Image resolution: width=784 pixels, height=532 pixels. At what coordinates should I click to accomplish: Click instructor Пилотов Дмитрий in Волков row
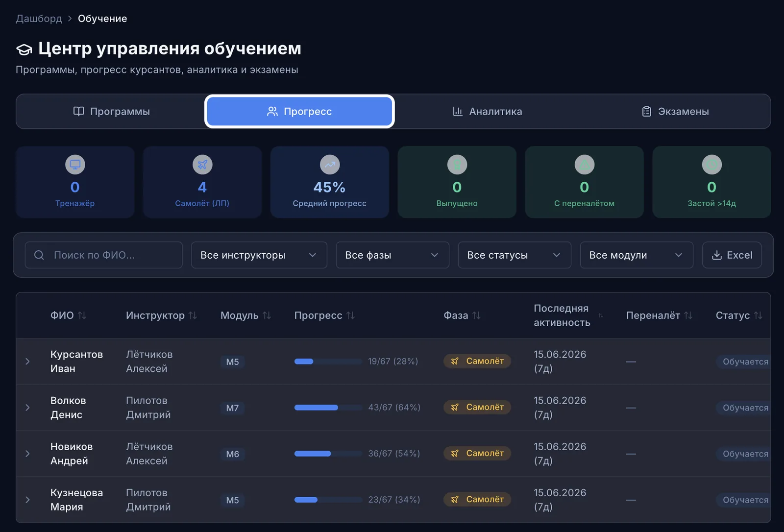(x=148, y=408)
